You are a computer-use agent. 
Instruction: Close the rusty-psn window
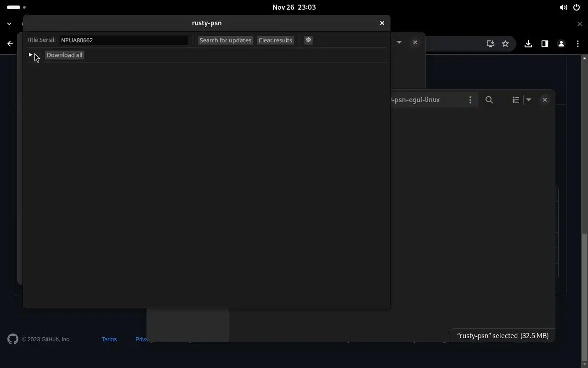[382, 23]
